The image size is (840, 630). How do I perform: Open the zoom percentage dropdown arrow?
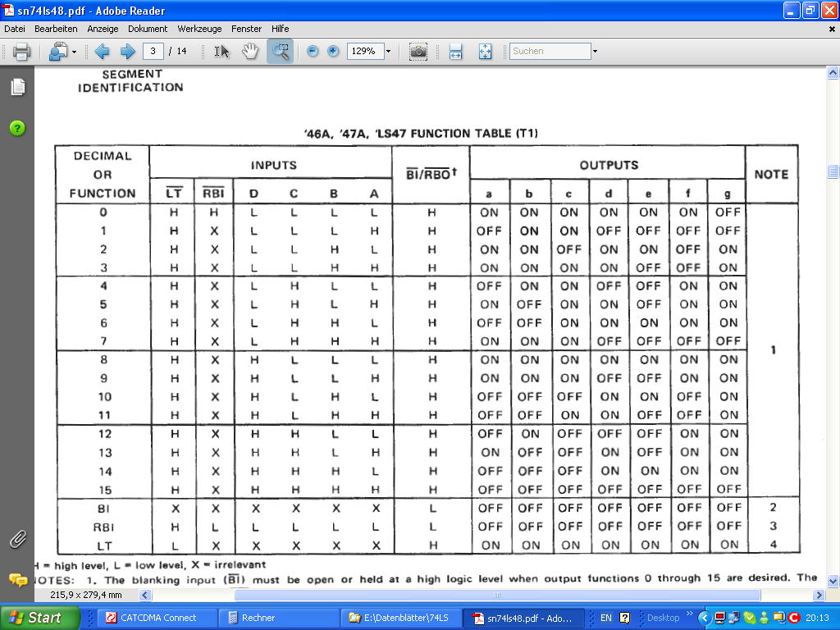(x=388, y=52)
